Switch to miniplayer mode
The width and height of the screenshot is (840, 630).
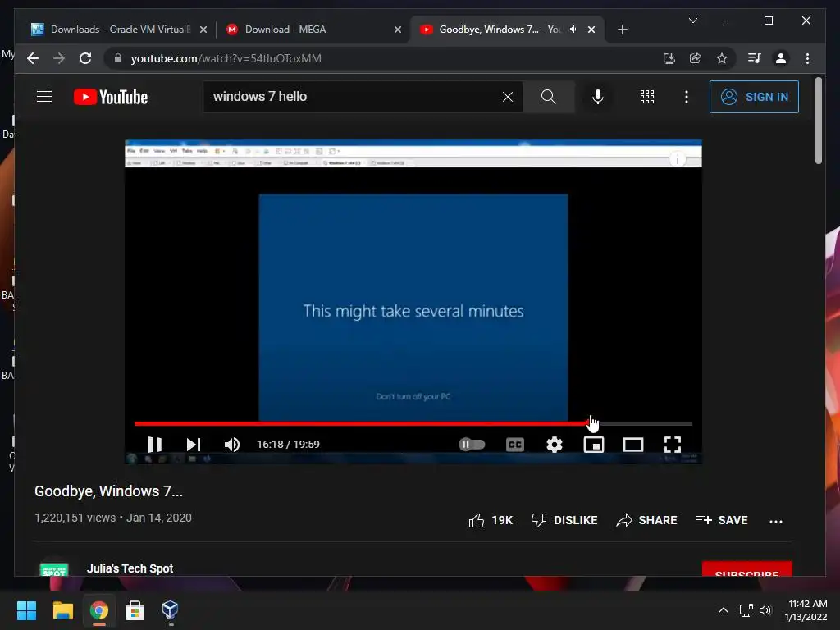click(594, 444)
